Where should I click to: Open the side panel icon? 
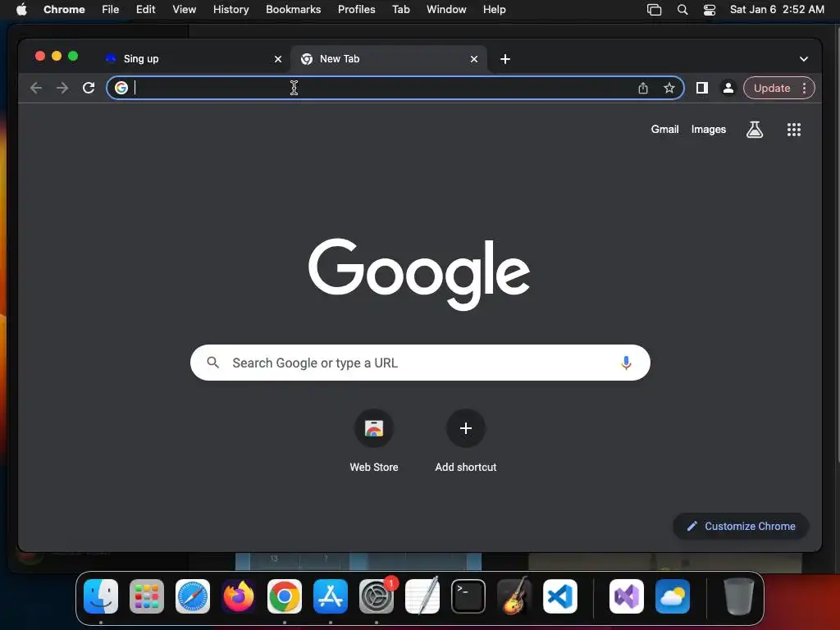[702, 88]
